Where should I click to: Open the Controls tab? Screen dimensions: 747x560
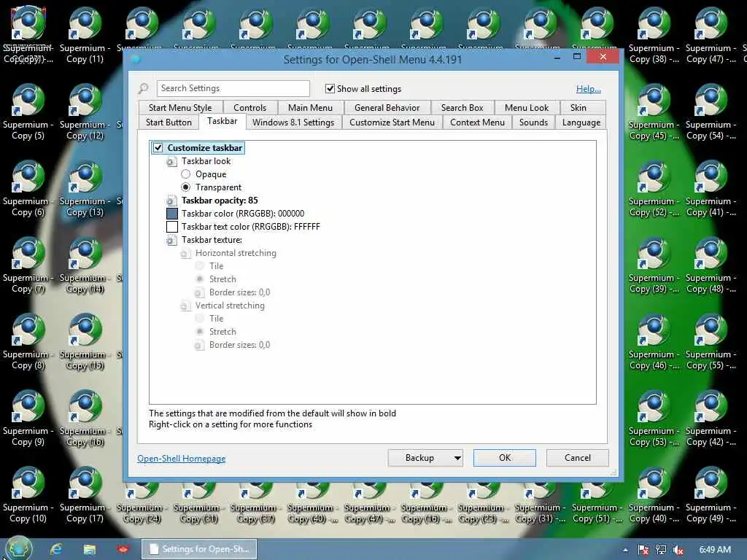click(x=249, y=108)
